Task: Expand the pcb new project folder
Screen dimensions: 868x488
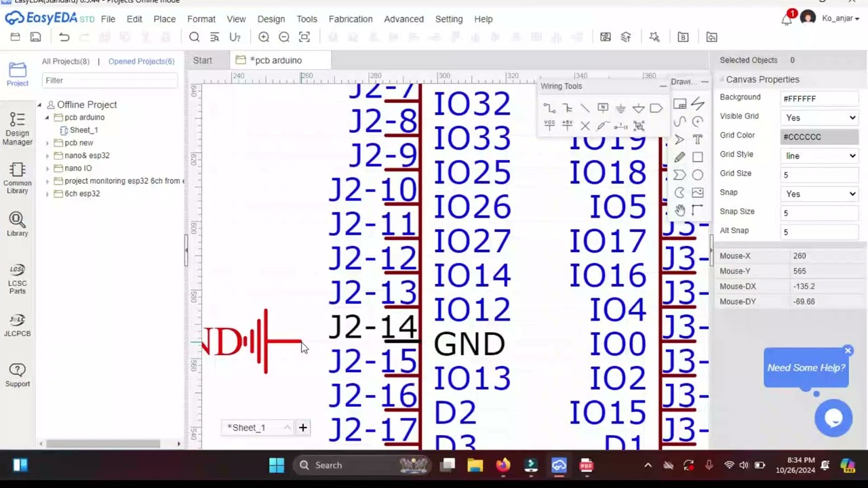Action: click(48, 143)
